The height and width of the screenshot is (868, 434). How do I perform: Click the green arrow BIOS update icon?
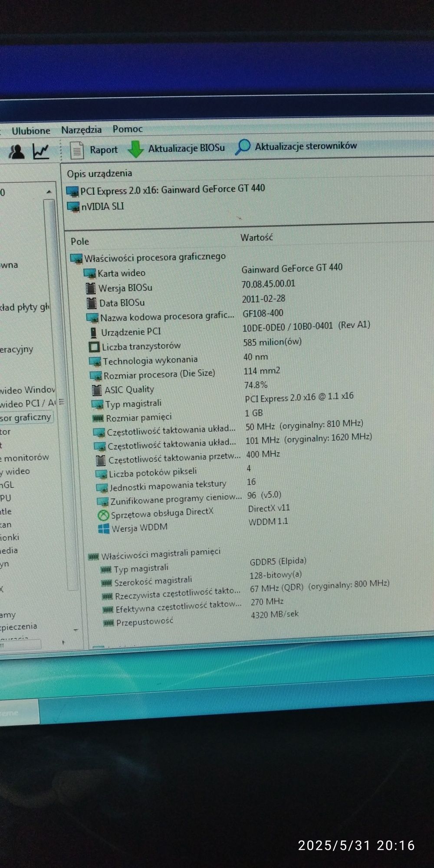(x=136, y=149)
